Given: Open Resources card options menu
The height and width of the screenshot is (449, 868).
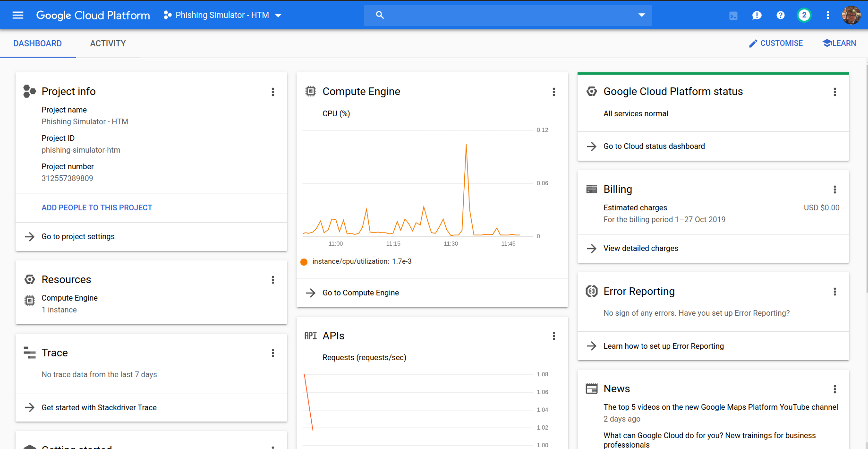Looking at the screenshot, I should tap(273, 280).
